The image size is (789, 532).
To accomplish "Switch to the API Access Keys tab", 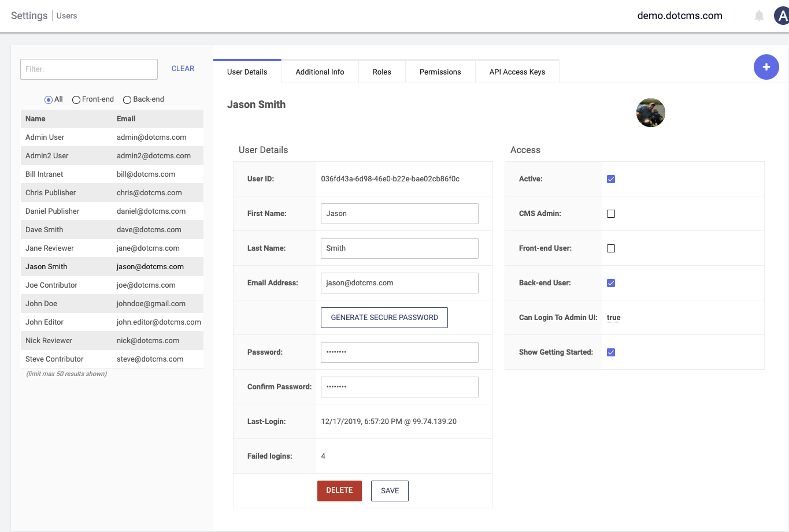I will (517, 72).
